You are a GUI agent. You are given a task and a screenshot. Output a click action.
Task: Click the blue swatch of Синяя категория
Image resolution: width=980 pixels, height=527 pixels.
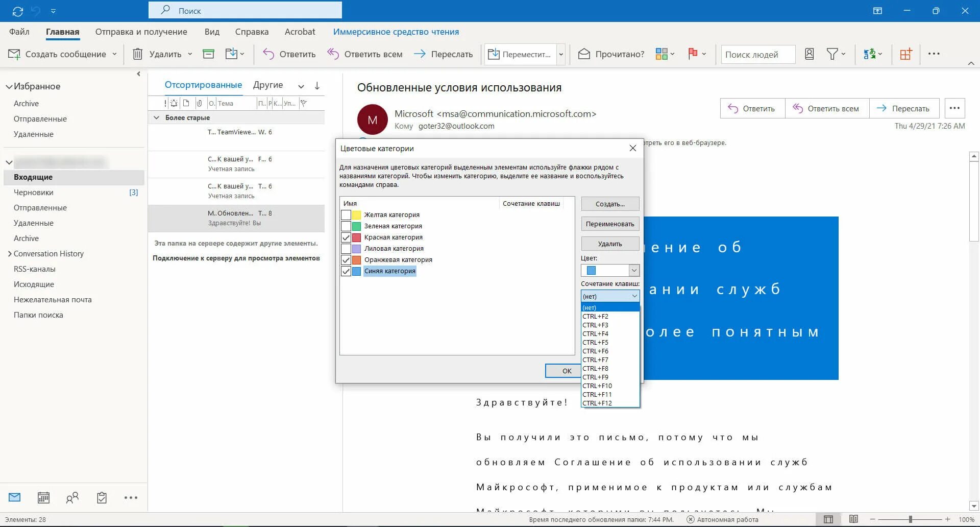point(357,271)
